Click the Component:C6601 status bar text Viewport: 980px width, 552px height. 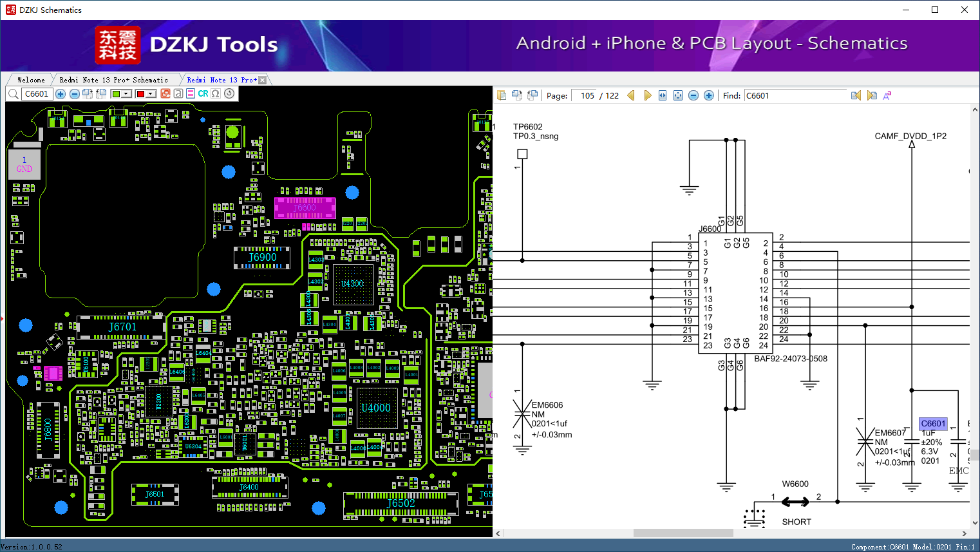tap(880, 547)
